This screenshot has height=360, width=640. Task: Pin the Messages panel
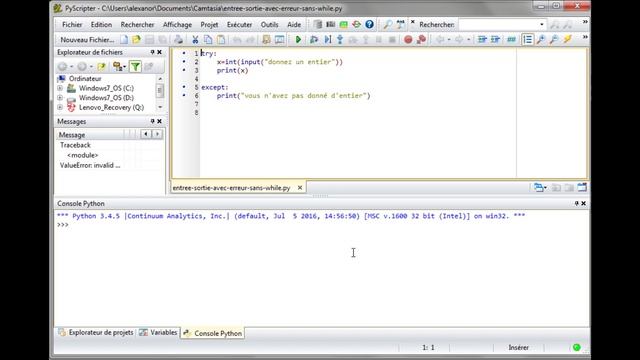pos(152,121)
